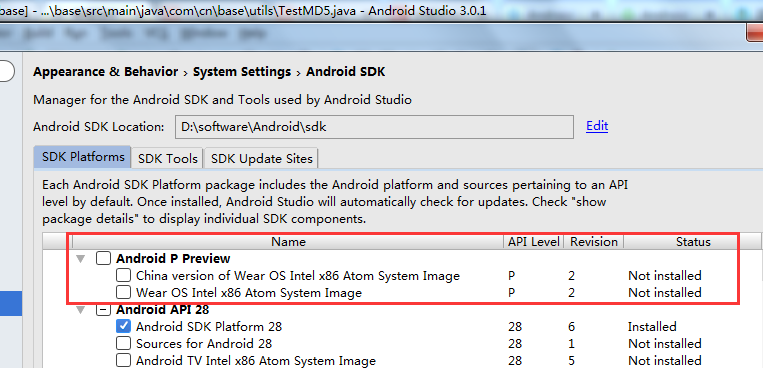Collapse the Android API 28 group

click(81, 310)
